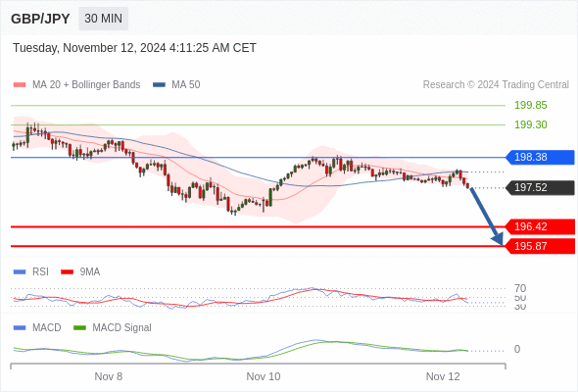The image size is (578, 392).
Task: Select the red 195.87 support tag
Action: (540, 246)
